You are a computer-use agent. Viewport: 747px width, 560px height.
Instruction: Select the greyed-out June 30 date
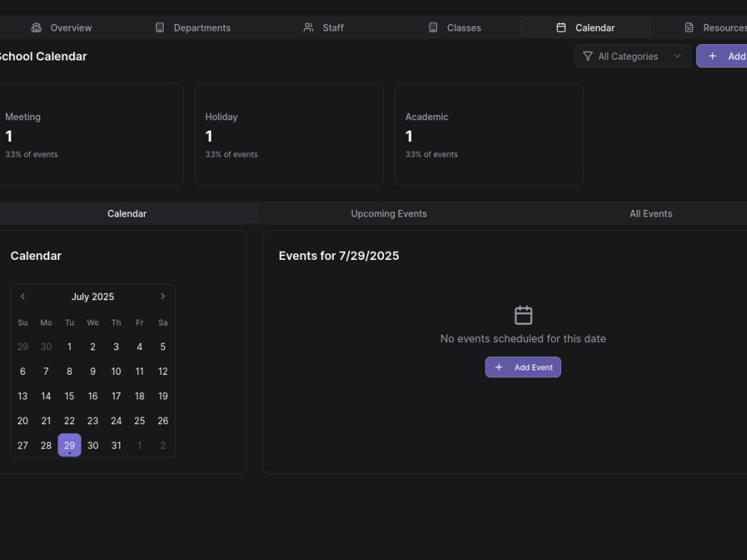[46, 346]
